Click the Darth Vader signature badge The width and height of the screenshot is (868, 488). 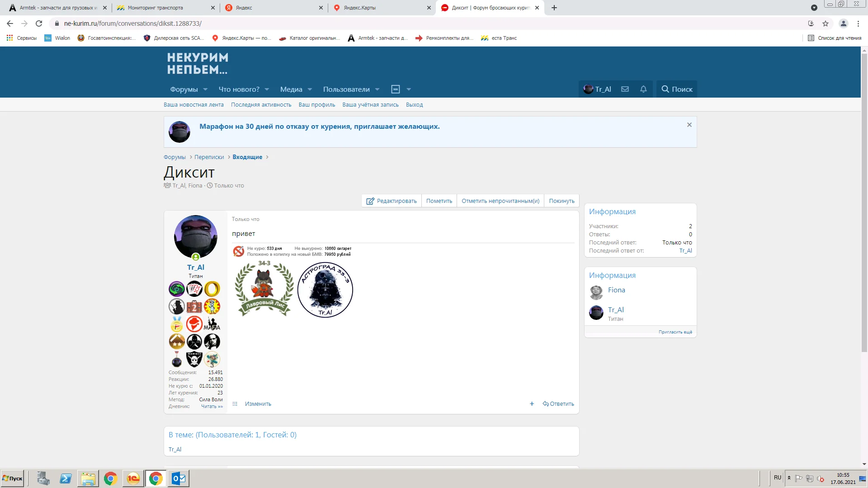pyautogui.click(x=325, y=290)
